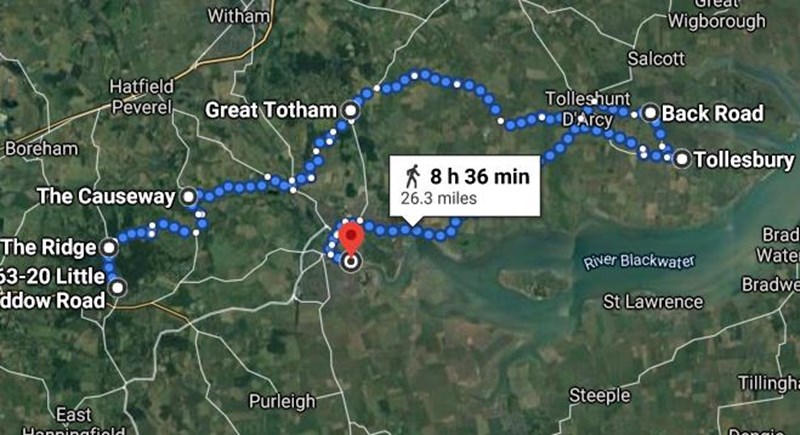Click the 26.3 miles distance text

pos(439,198)
